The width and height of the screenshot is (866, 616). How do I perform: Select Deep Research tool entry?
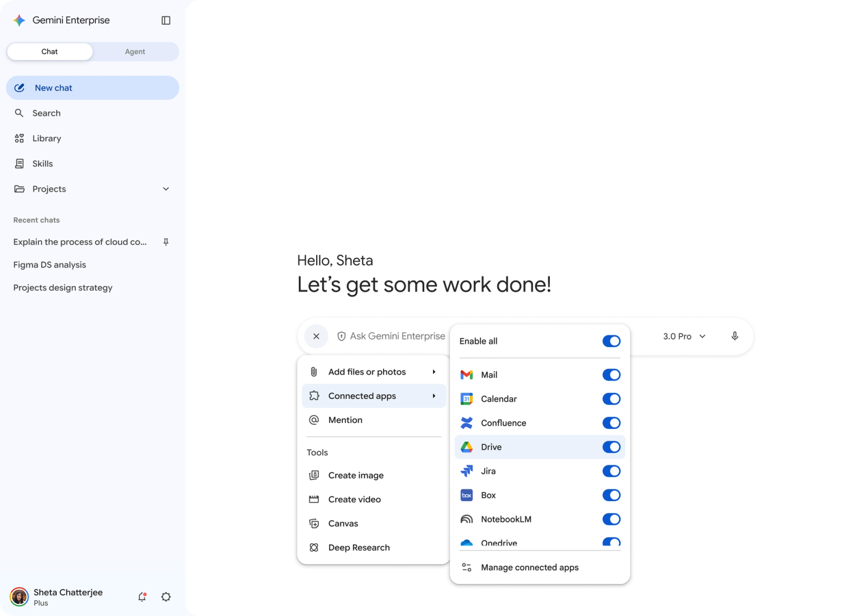(x=374, y=547)
